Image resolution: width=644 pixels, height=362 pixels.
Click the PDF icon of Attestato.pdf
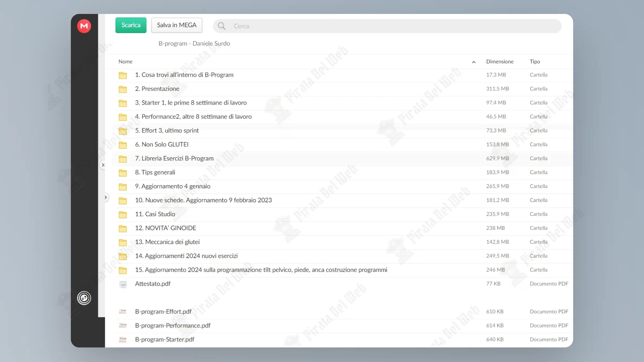123,284
